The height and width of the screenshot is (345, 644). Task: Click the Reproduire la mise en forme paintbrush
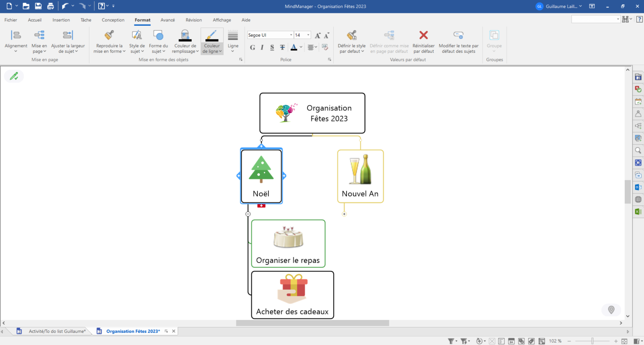109,35
